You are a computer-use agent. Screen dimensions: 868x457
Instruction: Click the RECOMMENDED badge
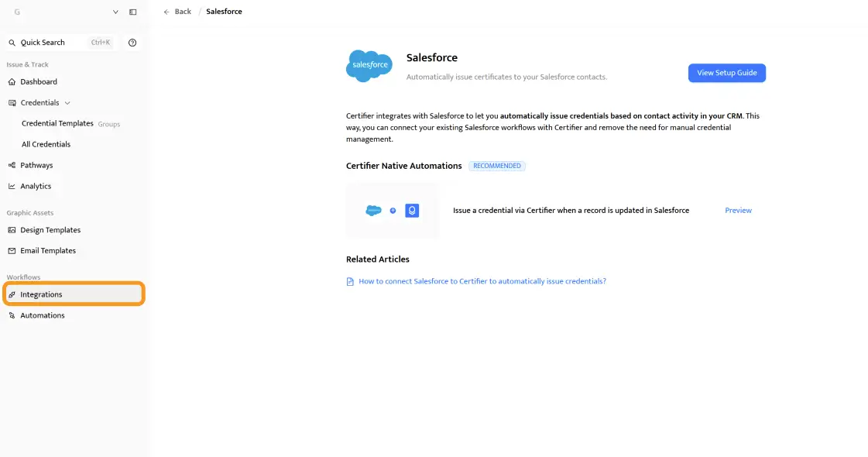coord(496,166)
